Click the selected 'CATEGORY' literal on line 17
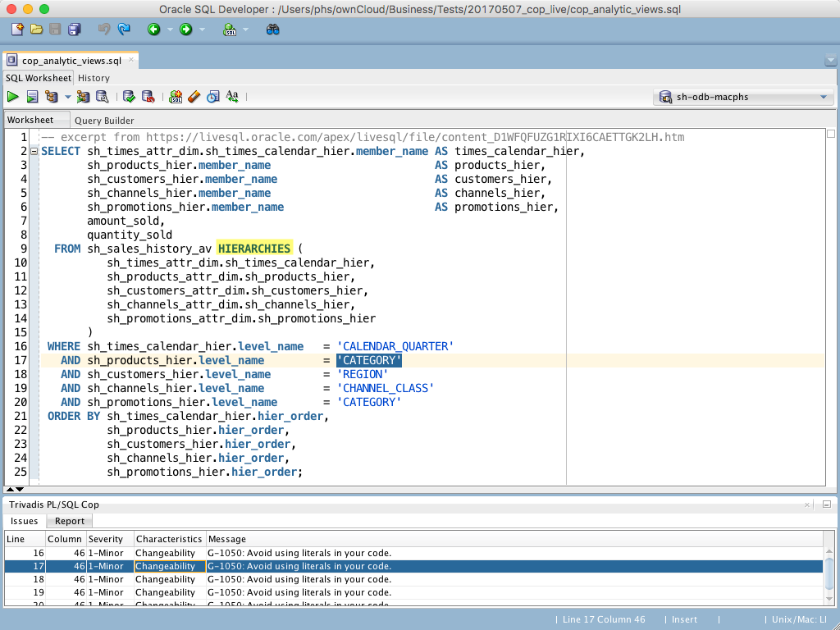840x630 pixels. click(x=369, y=360)
